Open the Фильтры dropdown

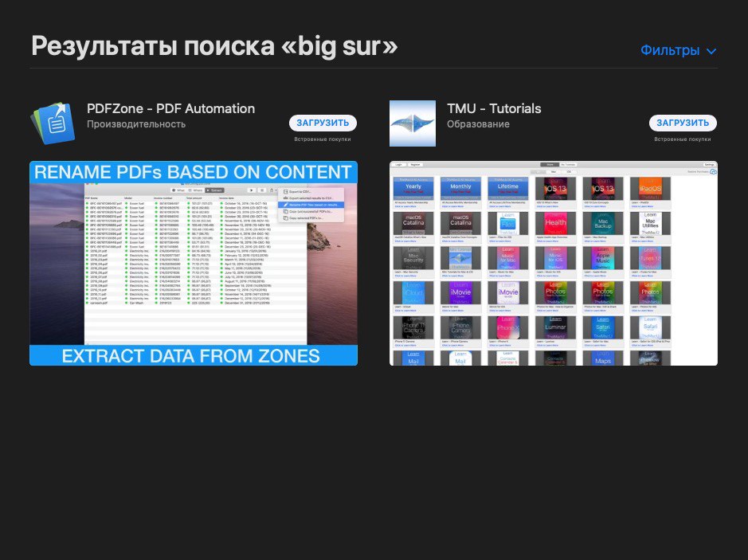tap(678, 50)
